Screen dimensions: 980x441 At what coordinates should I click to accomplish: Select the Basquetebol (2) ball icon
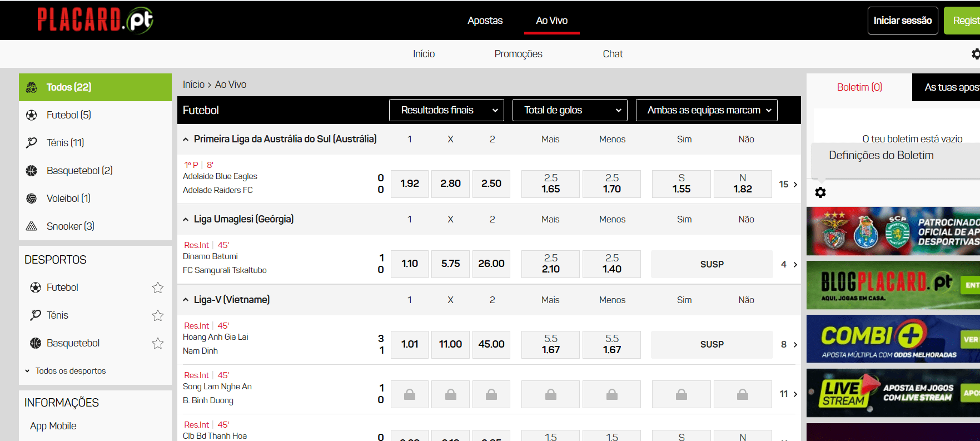click(x=32, y=171)
